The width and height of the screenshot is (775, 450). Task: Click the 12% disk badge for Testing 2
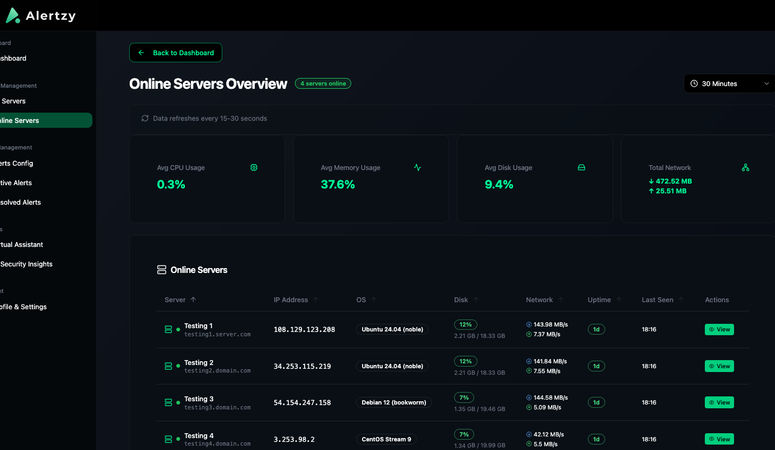click(466, 361)
